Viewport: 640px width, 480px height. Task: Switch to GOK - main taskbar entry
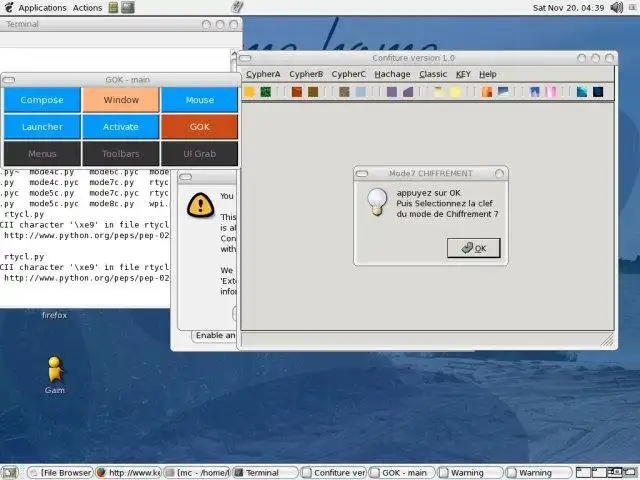tap(402, 473)
